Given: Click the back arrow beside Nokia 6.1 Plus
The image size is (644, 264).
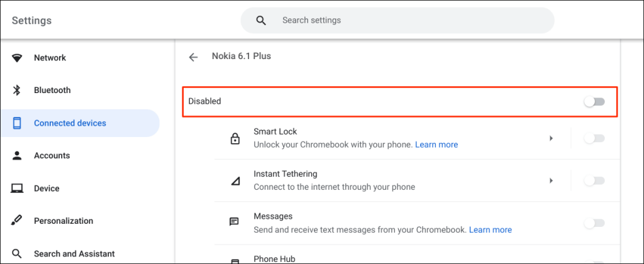Looking at the screenshot, I should click(193, 57).
